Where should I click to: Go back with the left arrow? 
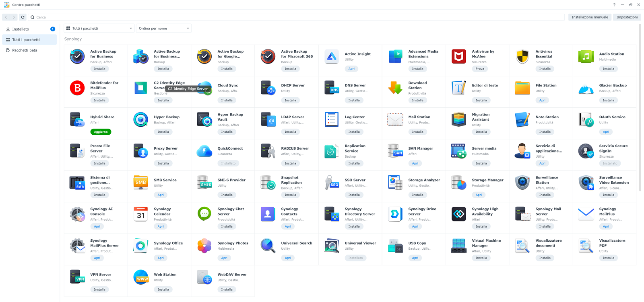[6, 17]
